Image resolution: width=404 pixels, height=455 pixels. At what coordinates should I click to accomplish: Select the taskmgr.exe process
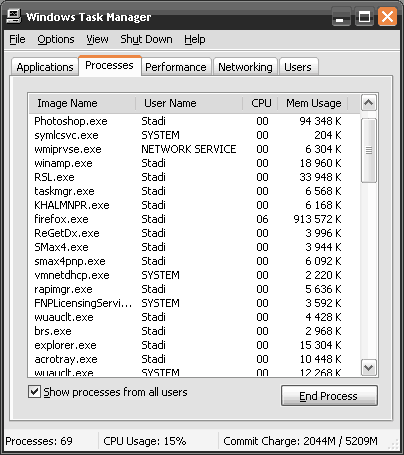[x=194, y=191]
